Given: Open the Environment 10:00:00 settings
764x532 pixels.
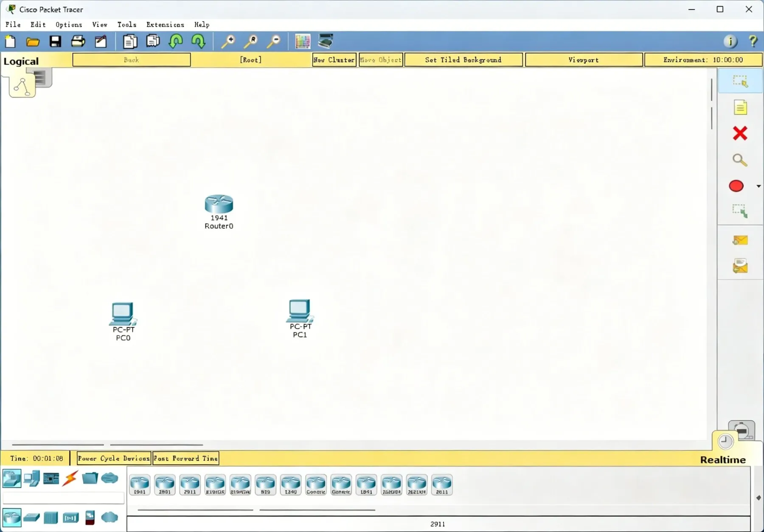Looking at the screenshot, I should [703, 60].
